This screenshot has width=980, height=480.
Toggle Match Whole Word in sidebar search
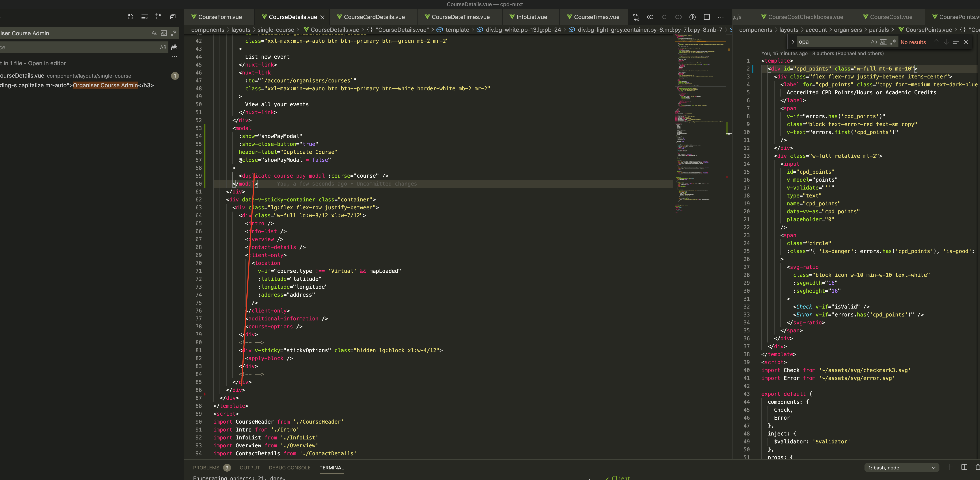(164, 33)
